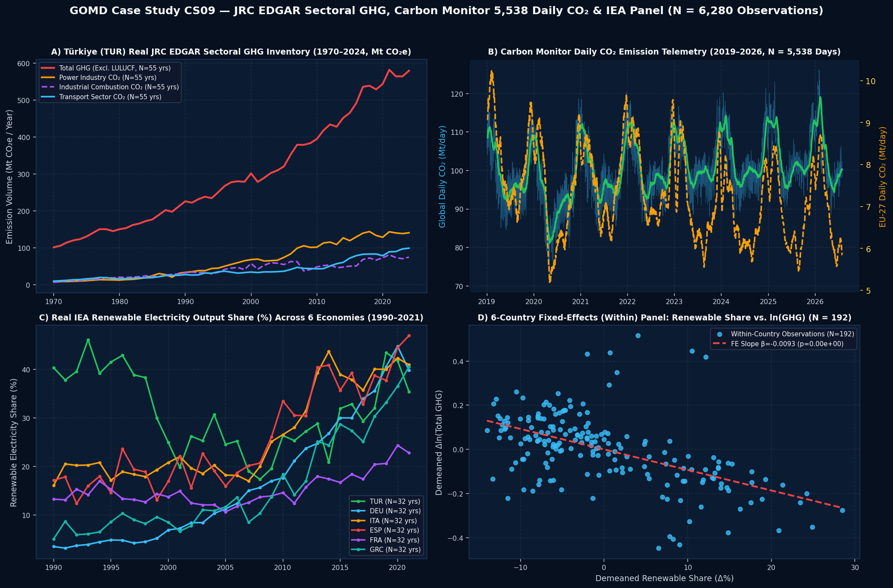This screenshot has height=588, width=893.
Task: Click the 1970 x-axis tick in panel A
Action: point(54,301)
